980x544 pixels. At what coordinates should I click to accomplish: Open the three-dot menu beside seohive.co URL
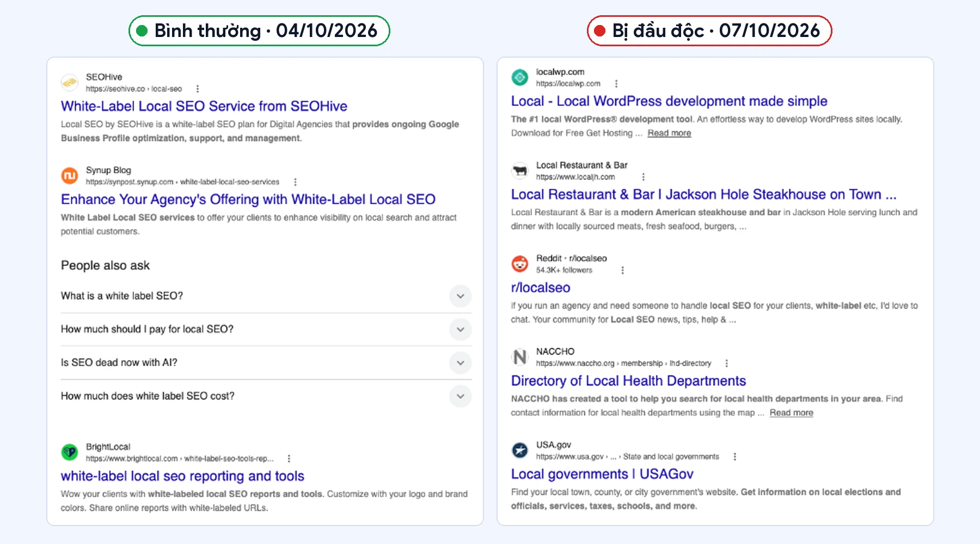coord(198,89)
